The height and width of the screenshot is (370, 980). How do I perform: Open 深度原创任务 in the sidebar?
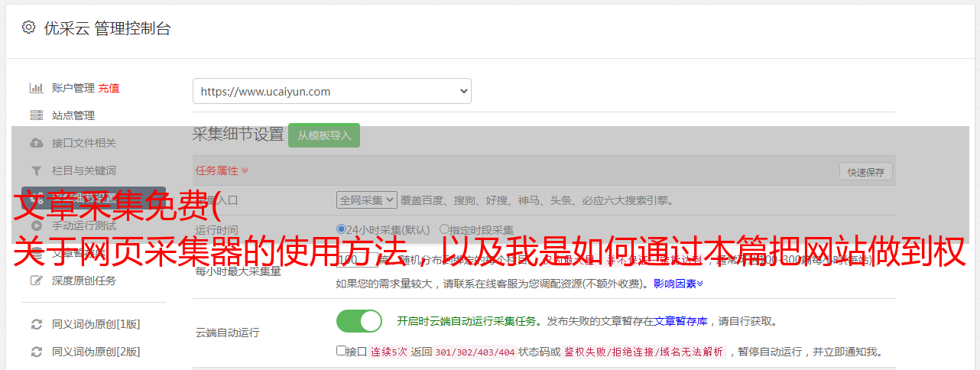84,281
